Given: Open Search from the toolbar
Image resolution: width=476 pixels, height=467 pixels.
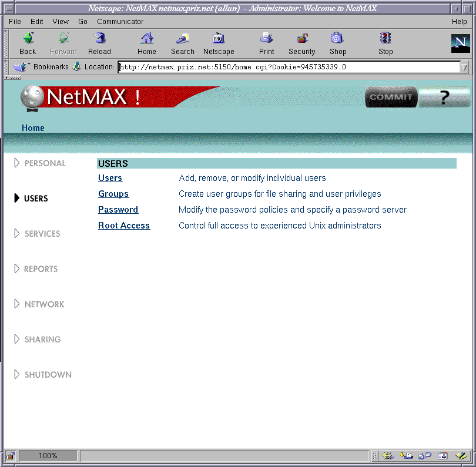Looking at the screenshot, I should [x=182, y=43].
